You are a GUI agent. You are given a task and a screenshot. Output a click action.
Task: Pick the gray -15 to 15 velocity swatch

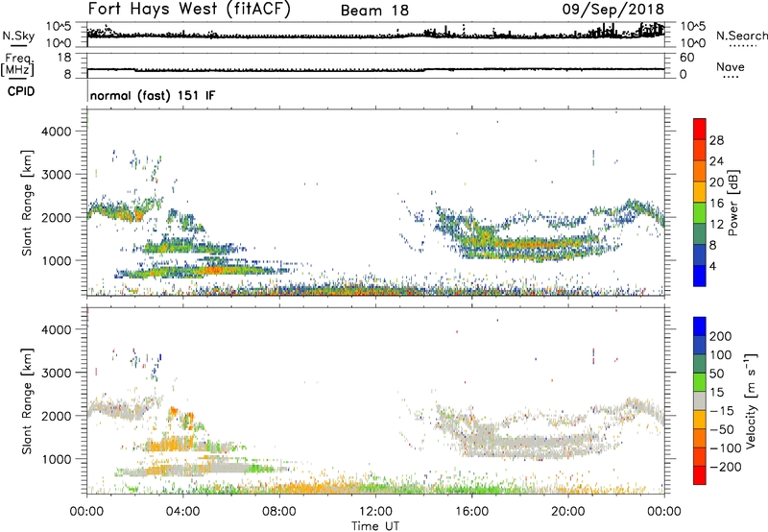coord(700,400)
